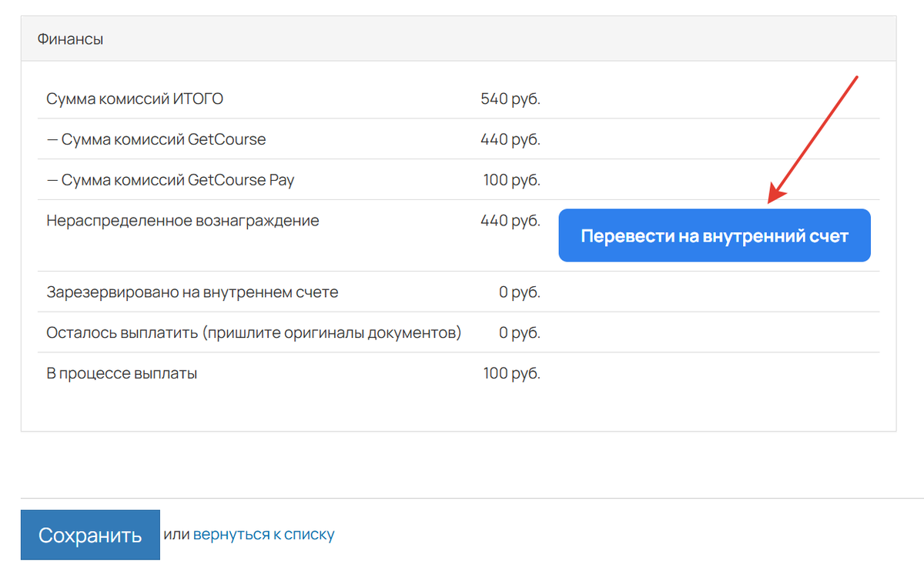Screen dimensions: 924x574
Task: Select the 100 руб. value for В процессе выплаты
Action: click(x=512, y=374)
